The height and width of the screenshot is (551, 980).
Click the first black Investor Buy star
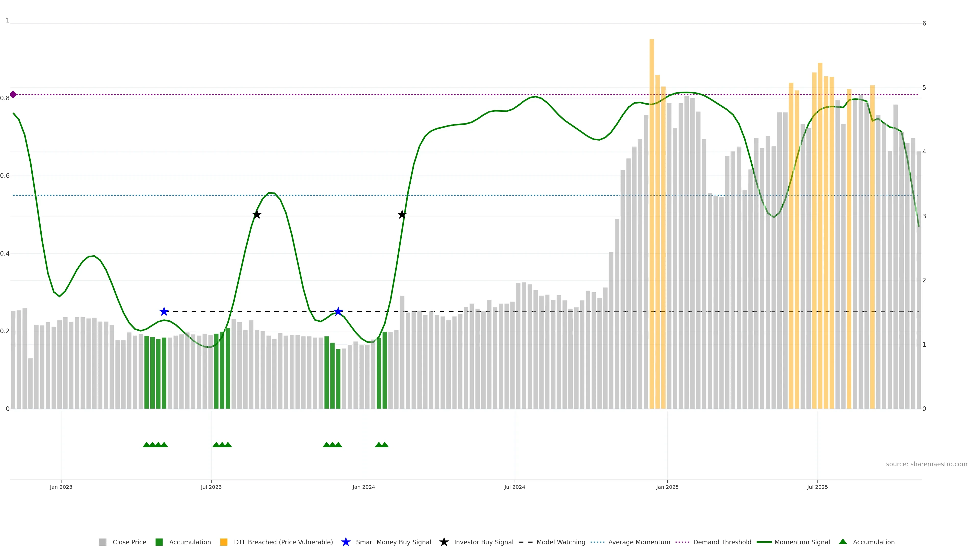coord(257,215)
